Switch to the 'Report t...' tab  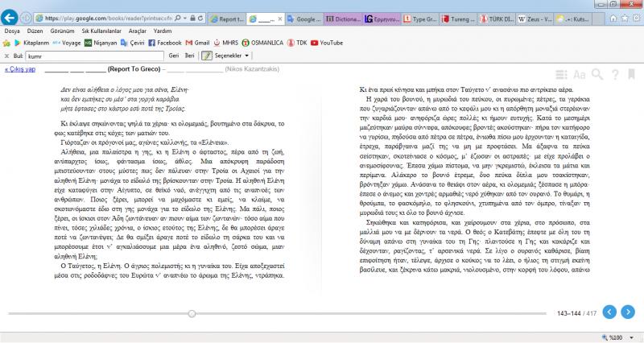pos(227,19)
